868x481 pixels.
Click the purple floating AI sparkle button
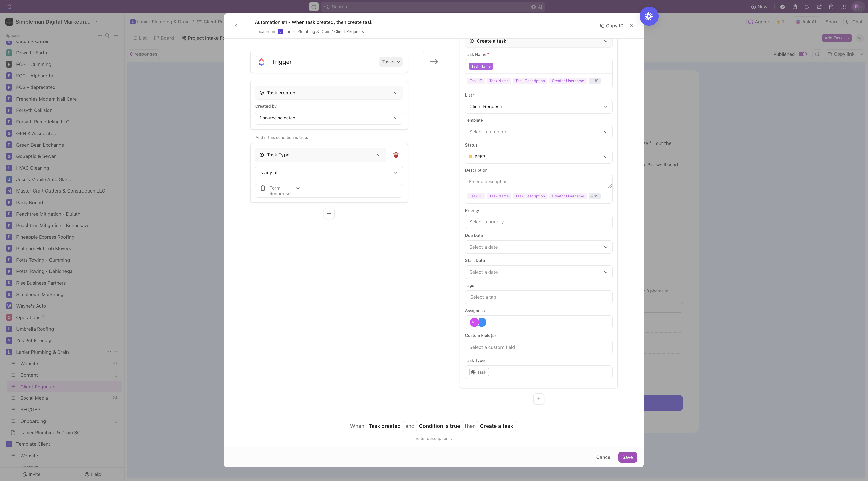click(649, 16)
